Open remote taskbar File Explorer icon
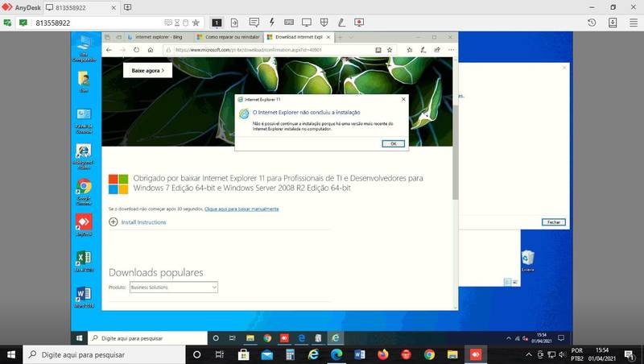This screenshot has height=364, width=644. point(250,338)
